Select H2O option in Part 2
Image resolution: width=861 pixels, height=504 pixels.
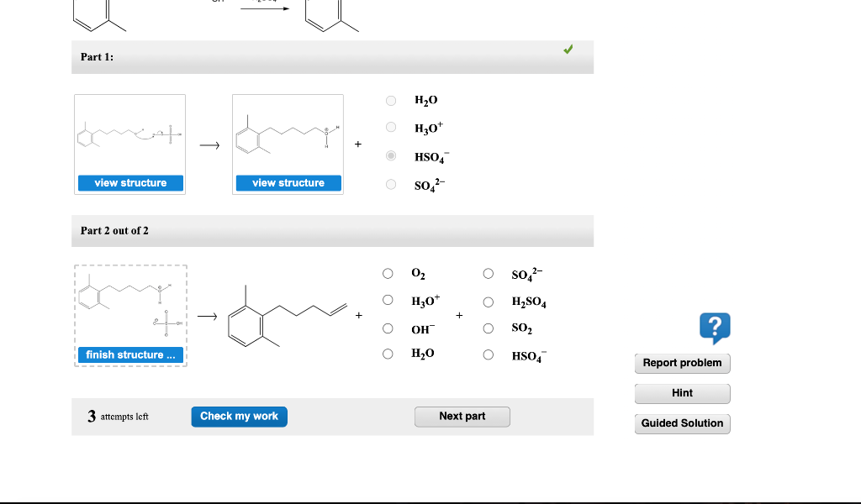coord(388,354)
